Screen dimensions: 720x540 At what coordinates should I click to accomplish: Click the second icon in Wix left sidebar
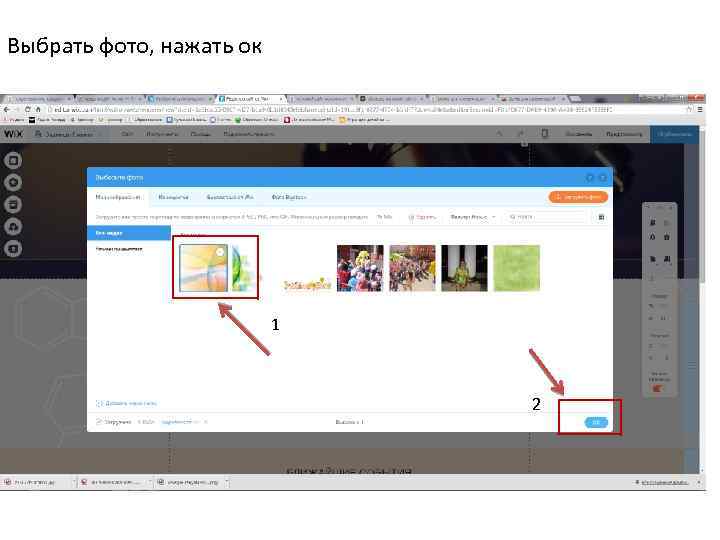click(x=13, y=182)
